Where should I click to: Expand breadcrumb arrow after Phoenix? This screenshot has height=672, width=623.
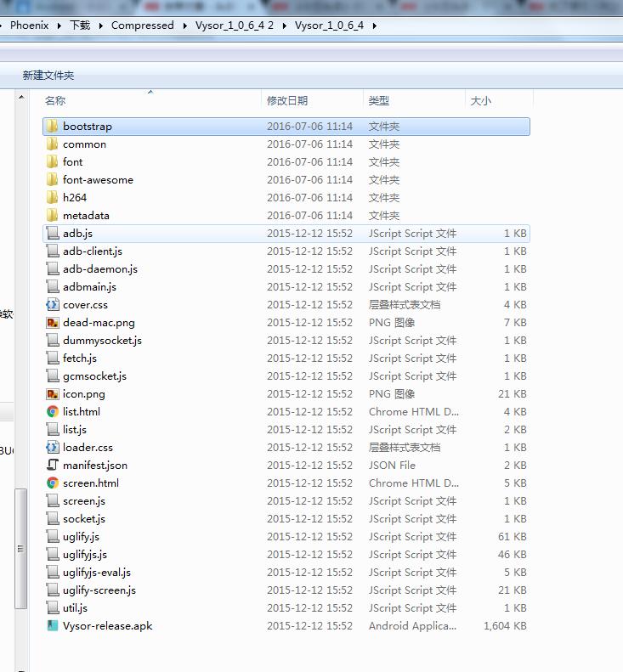[59, 25]
